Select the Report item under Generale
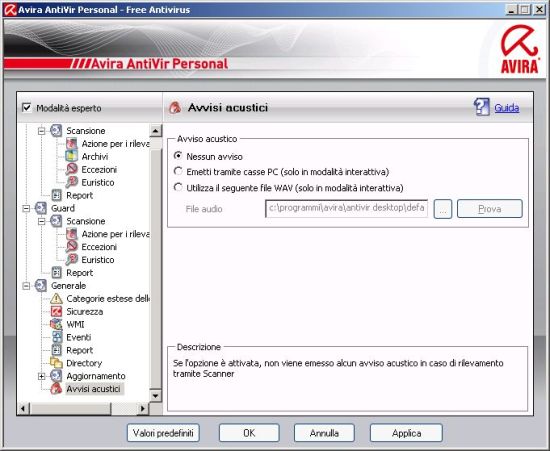Screen dimensions: 550x451 click(80, 350)
